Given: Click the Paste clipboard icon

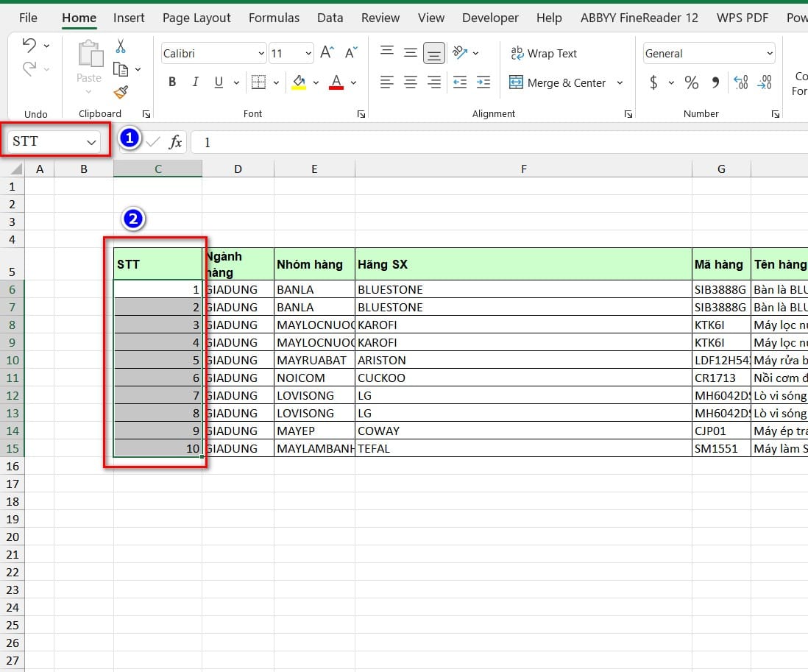Looking at the screenshot, I should click(x=91, y=54).
